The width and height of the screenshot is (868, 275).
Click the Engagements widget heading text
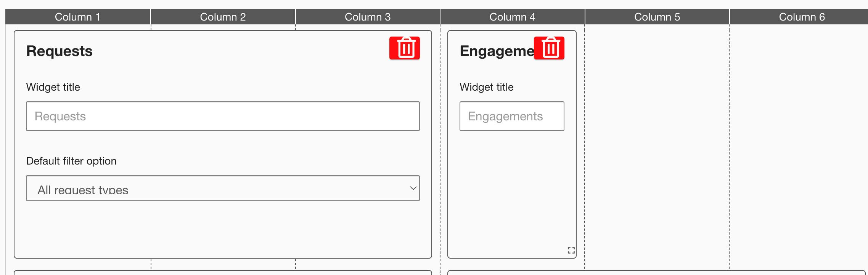(496, 51)
